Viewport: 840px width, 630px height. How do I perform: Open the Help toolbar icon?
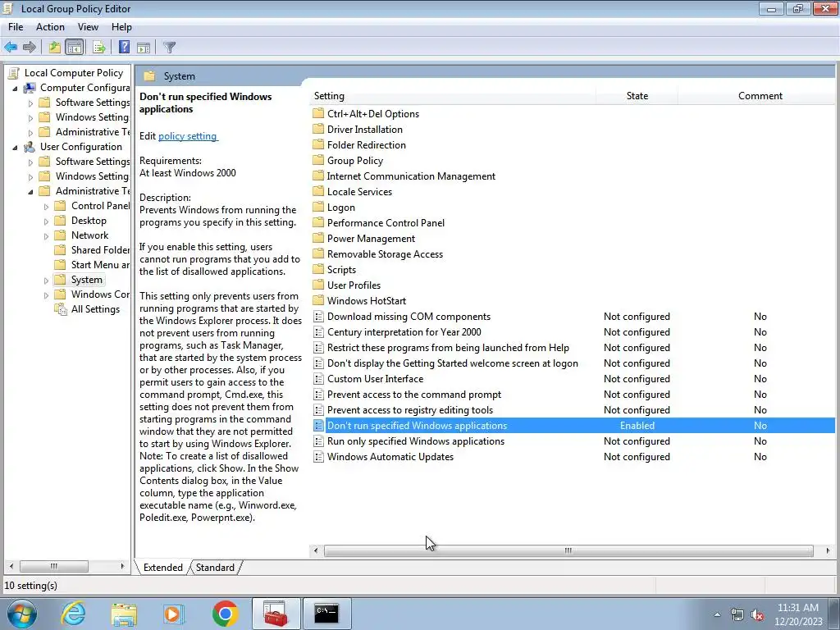124,47
